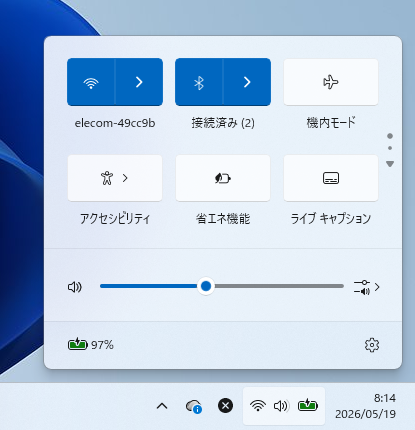Mute sound via speaker icon beside slider
The height and width of the screenshot is (430, 415).
pyautogui.click(x=75, y=287)
